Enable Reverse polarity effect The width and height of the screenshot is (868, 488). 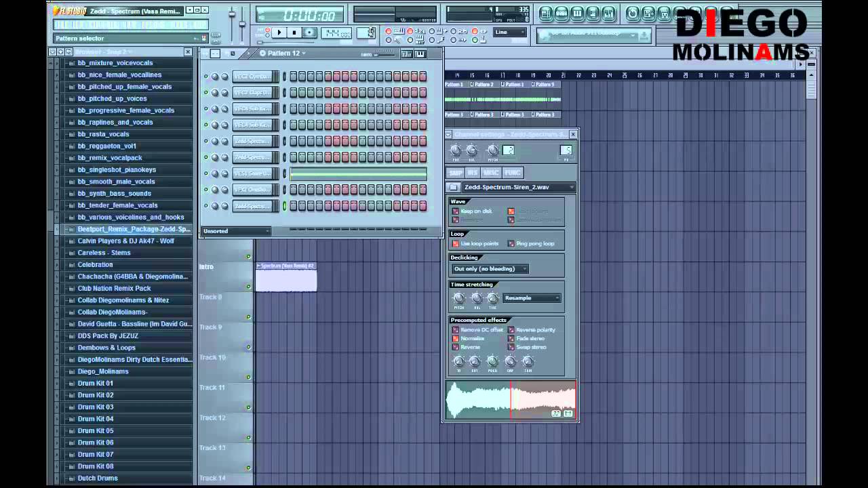(x=511, y=330)
